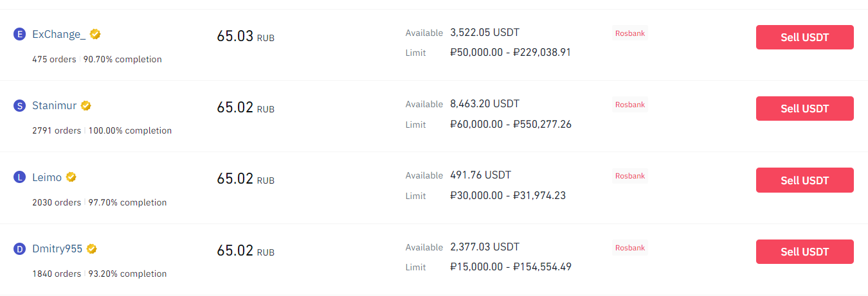Click Rosbank tag in Stanimur row
This screenshot has width=868, height=296.
[x=629, y=105]
